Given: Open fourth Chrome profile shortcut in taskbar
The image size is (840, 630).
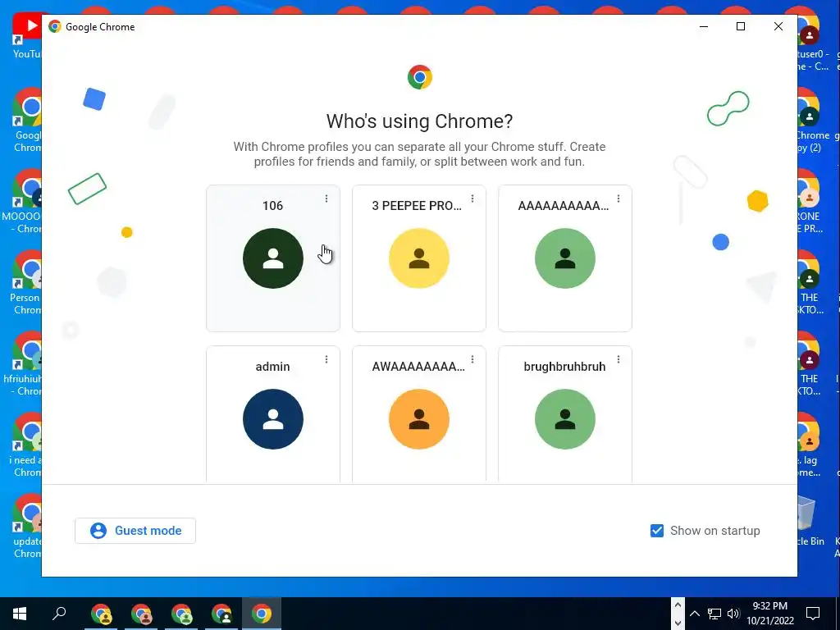Looking at the screenshot, I should pos(221,614).
